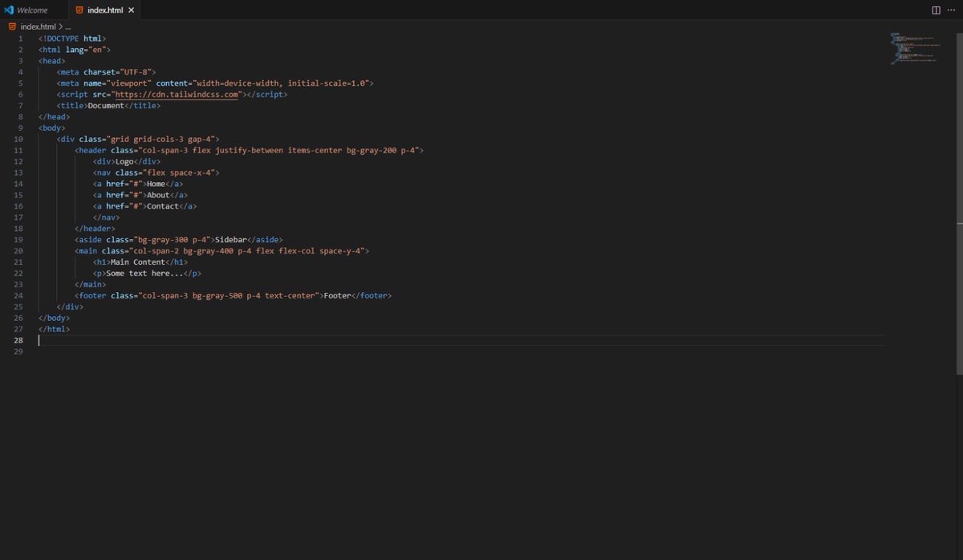Click the VS Code logo icon on the Welcome tab
This screenshot has height=560, width=963.
(9, 11)
